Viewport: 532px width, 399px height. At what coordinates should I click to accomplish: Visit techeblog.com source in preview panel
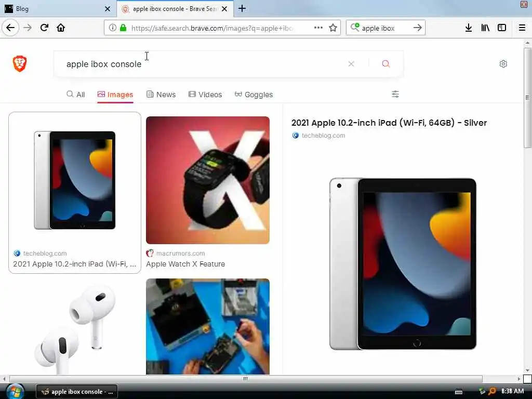click(x=323, y=136)
